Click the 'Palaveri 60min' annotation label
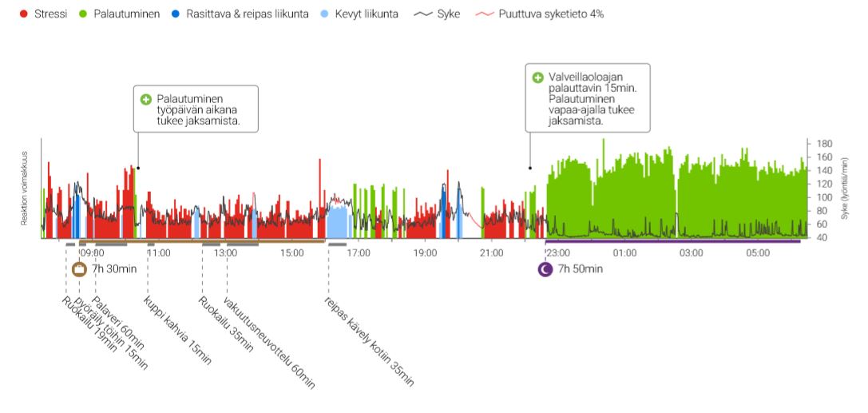 118,324
